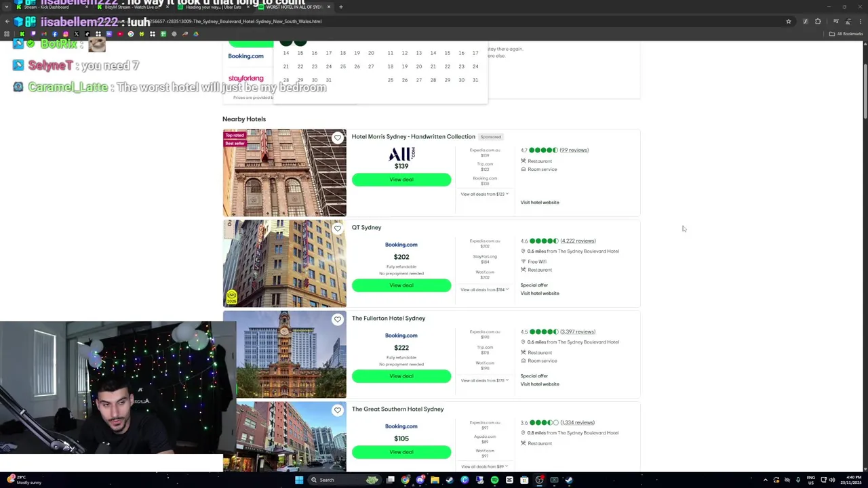
Task: Visit hotel website for Hotel Morris Sydney
Action: click(x=540, y=202)
